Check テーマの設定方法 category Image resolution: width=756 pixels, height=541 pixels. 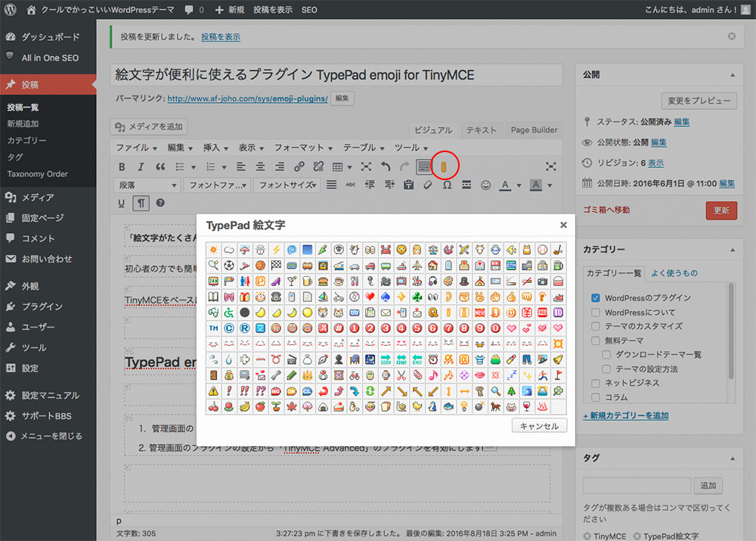point(606,369)
